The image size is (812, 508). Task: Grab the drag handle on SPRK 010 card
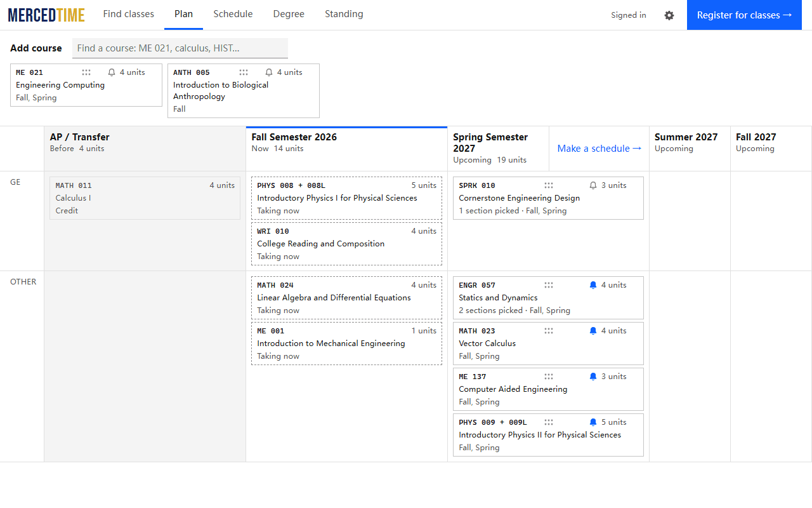[549, 185]
